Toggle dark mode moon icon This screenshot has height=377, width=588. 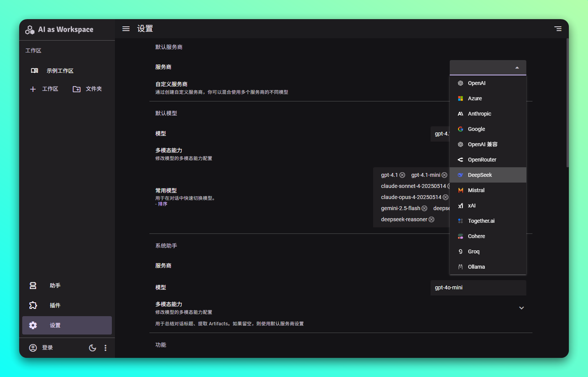pyautogui.click(x=92, y=348)
